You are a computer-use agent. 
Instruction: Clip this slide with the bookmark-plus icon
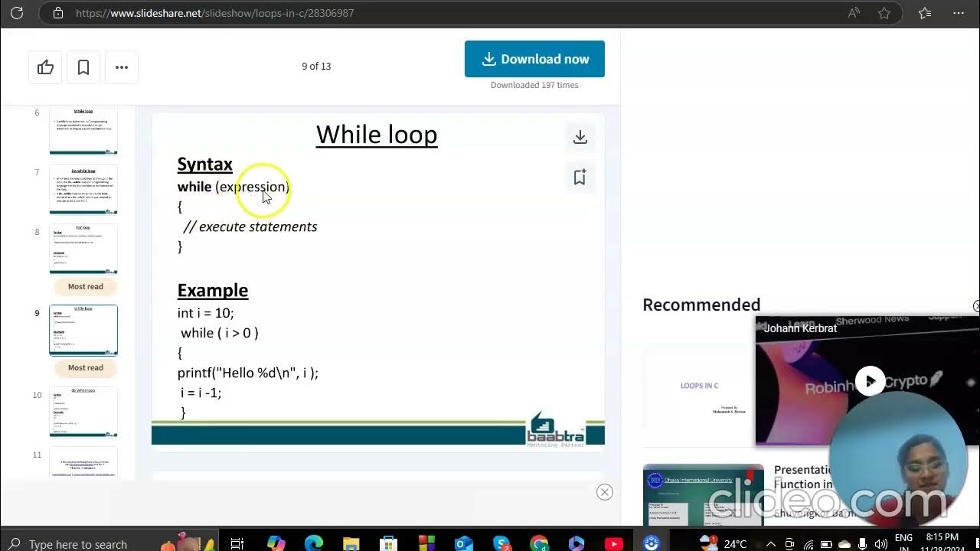pyautogui.click(x=580, y=177)
